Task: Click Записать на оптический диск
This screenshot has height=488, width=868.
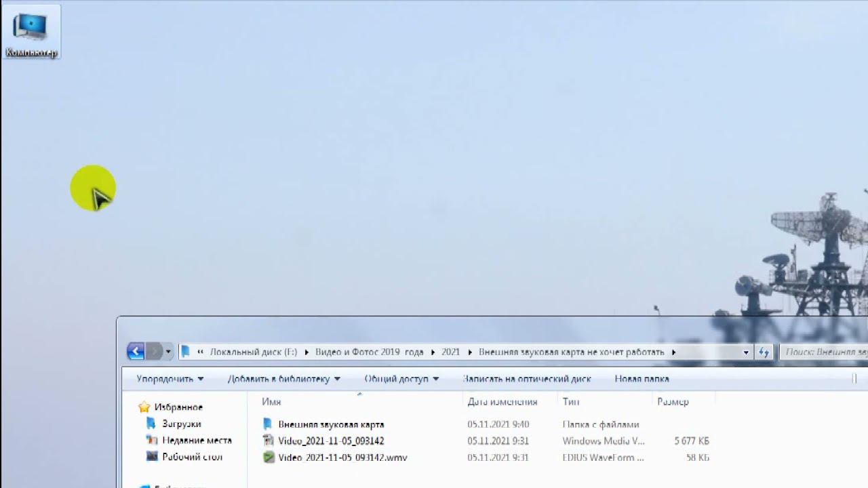Action: (x=526, y=379)
